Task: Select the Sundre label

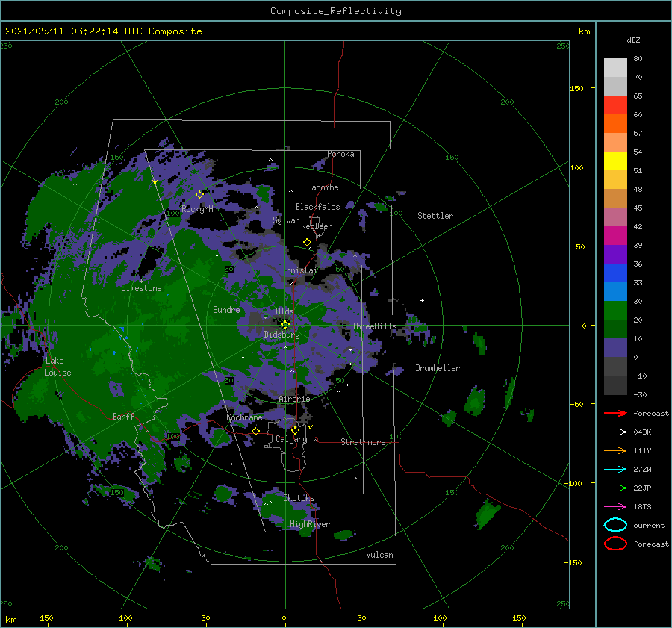Action: (226, 309)
